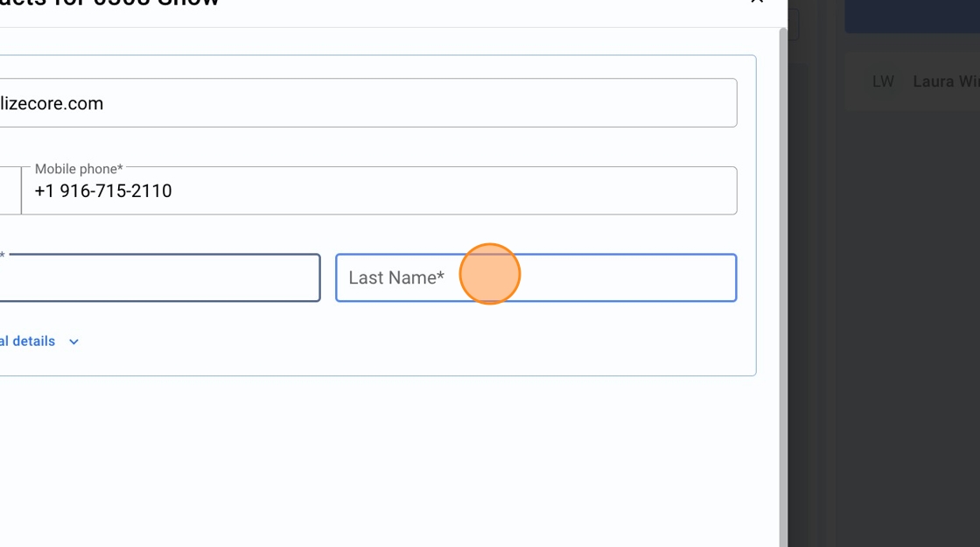Click the phone number +1 916-715-2110 text

103,191
